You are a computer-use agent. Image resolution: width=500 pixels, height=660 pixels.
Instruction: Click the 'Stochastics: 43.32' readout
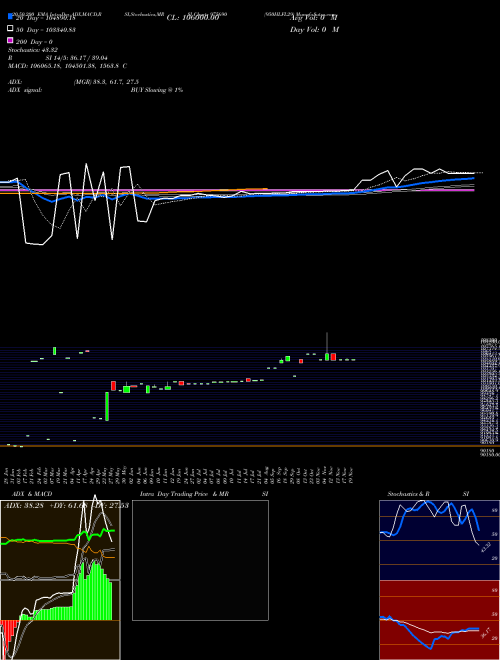click(x=33, y=50)
